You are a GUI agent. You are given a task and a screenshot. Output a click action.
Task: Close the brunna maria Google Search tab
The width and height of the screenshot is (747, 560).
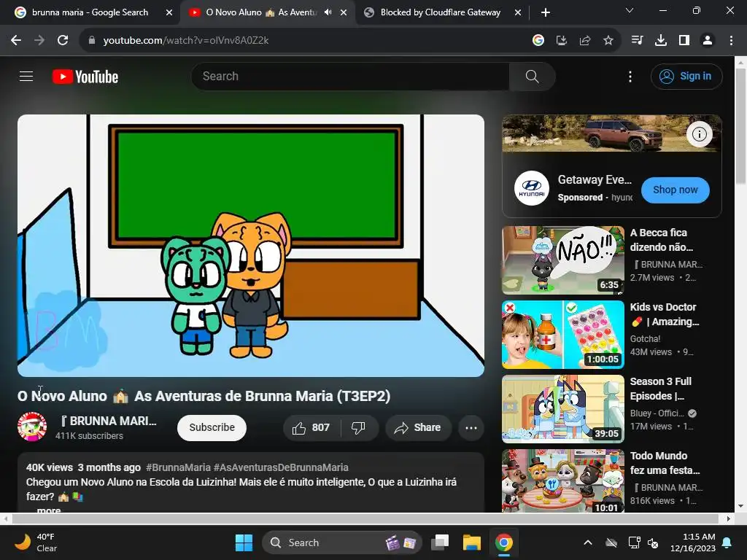pyautogui.click(x=169, y=13)
